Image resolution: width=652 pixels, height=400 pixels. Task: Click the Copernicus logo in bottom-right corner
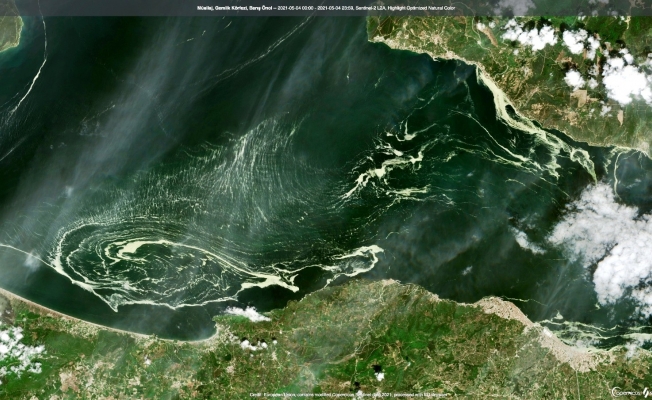tap(628, 392)
